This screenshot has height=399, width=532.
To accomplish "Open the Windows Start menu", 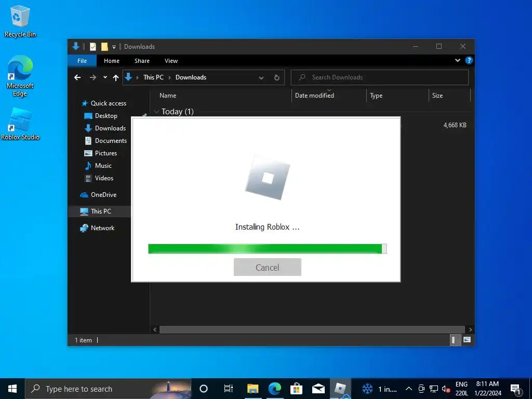I will (12, 389).
